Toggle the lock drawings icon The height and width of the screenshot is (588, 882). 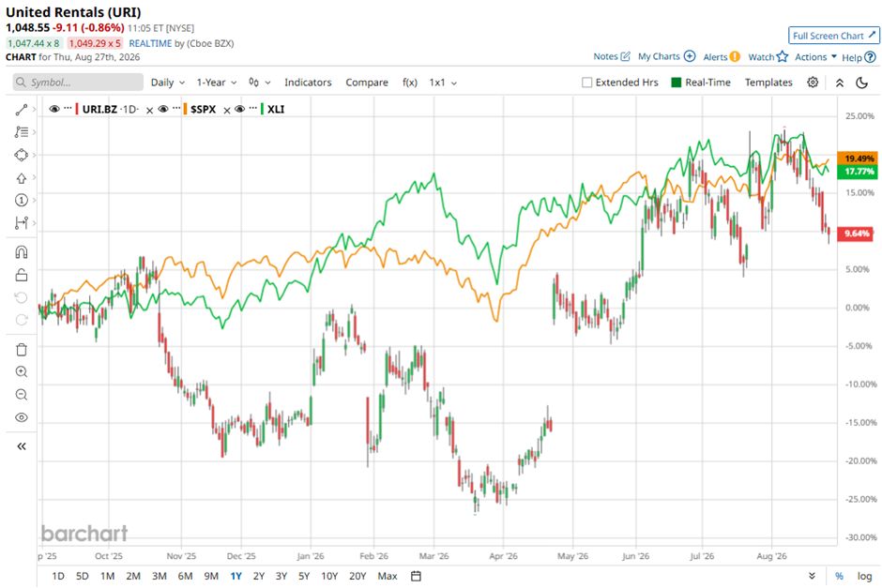pyautogui.click(x=22, y=275)
